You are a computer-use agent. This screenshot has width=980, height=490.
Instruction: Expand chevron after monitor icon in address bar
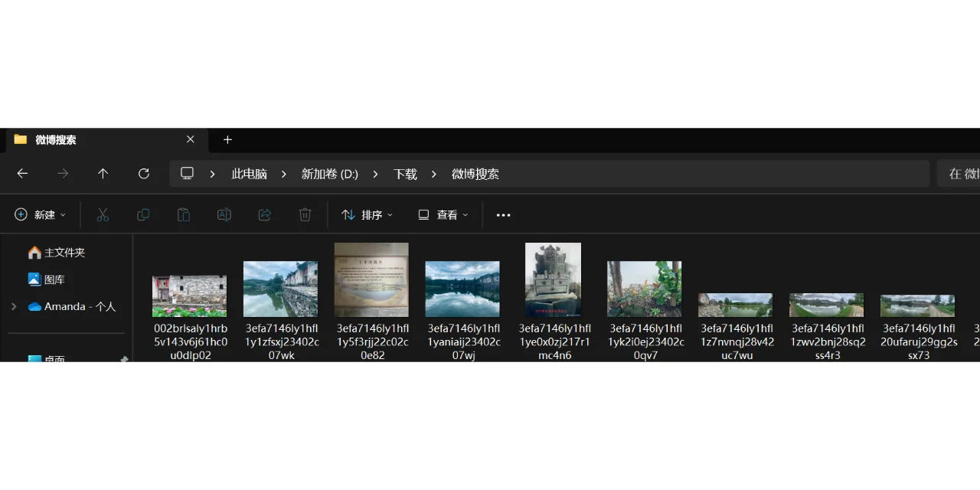[212, 175]
